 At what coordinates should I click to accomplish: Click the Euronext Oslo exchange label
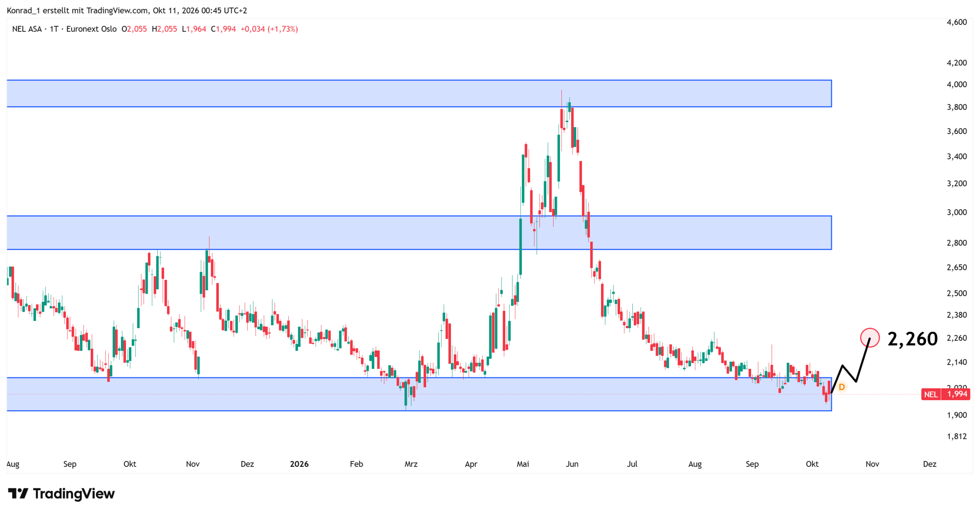pos(91,29)
